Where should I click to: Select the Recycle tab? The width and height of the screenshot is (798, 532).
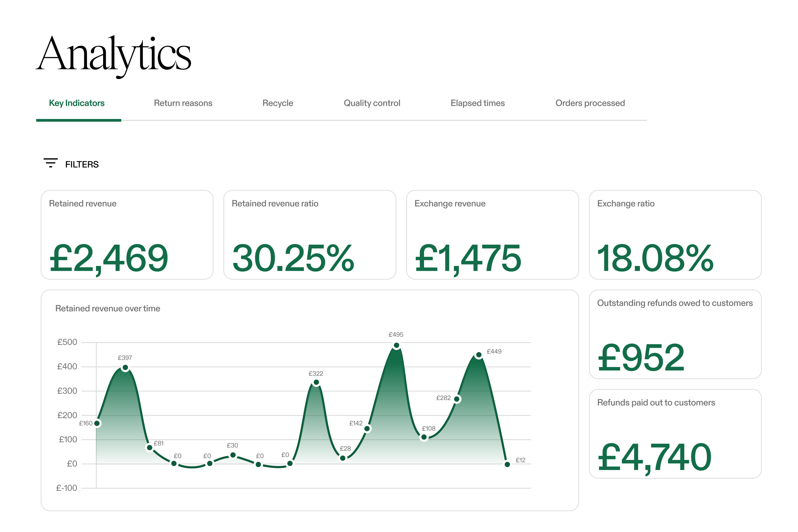click(x=278, y=103)
